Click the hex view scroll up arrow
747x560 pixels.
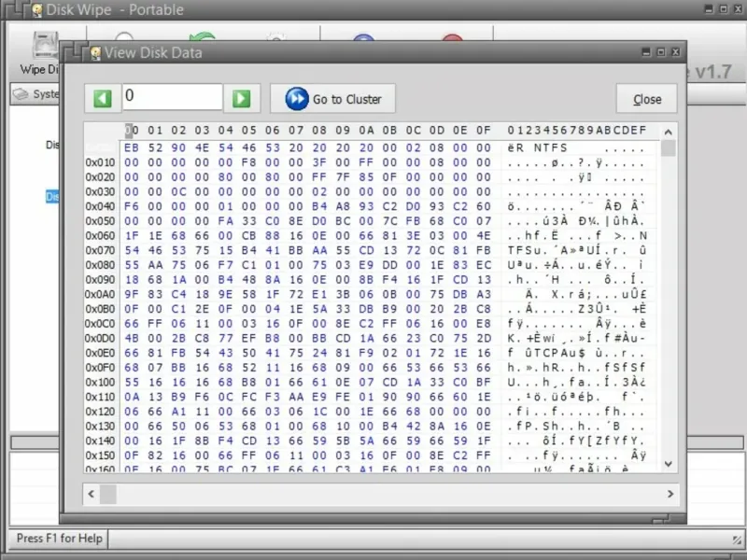click(668, 132)
